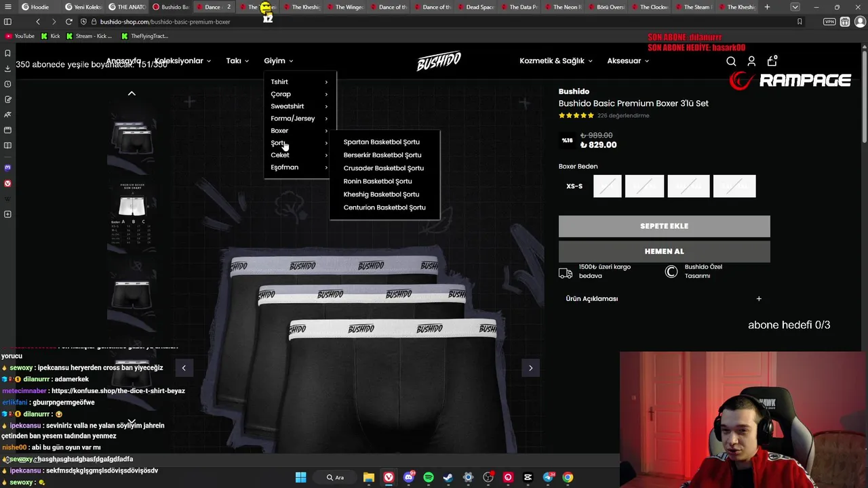The image size is (868, 488).
Task: Open the site search magnifier icon
Action: click(x=731, y=61)
